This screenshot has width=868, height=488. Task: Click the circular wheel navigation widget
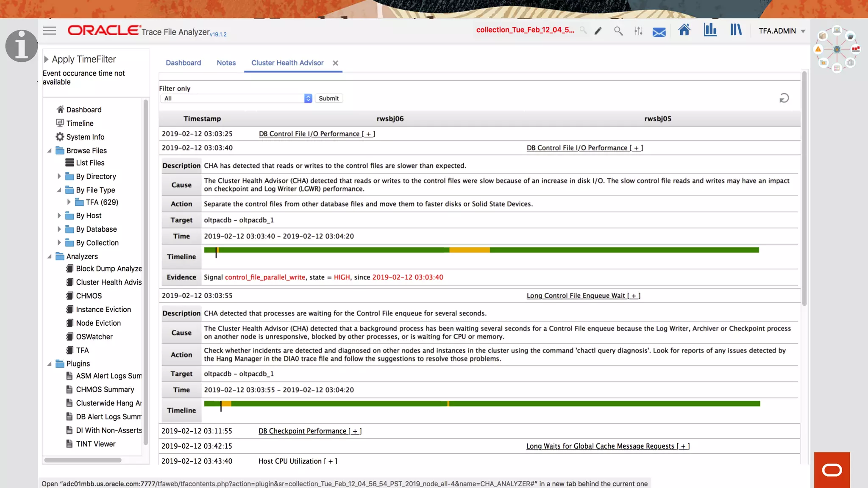(837, 49)
